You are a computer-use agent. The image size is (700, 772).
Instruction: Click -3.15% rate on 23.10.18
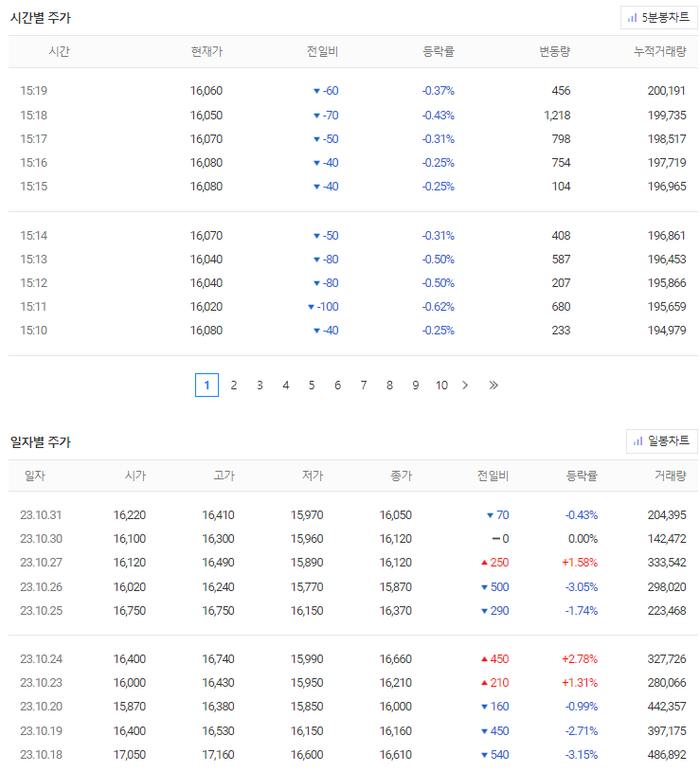(581, 754)
